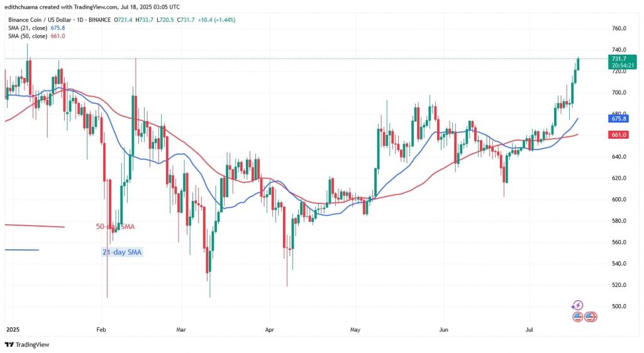Click the Jul label on time axis
This screenshot has width=644, height=353.
[529, 329]
